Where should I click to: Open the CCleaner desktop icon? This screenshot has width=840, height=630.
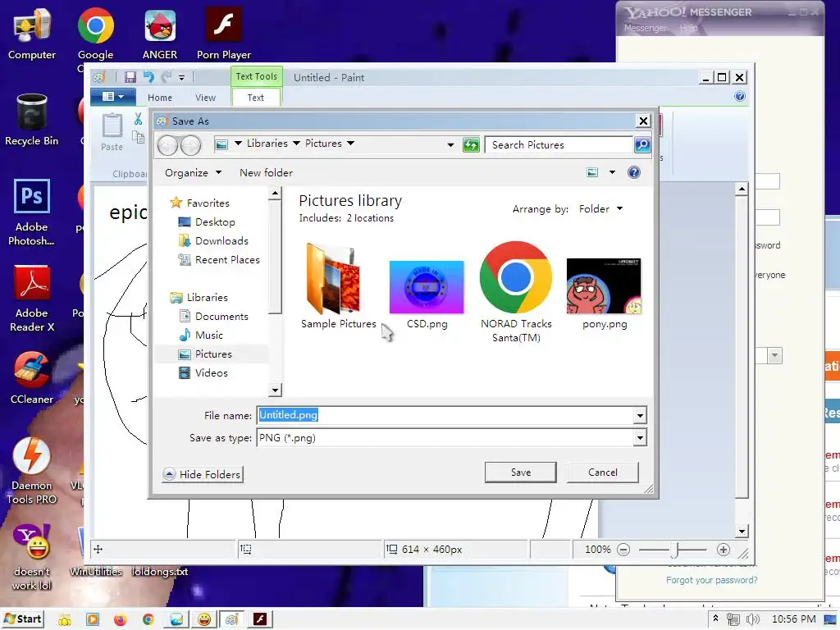(32, 378)
